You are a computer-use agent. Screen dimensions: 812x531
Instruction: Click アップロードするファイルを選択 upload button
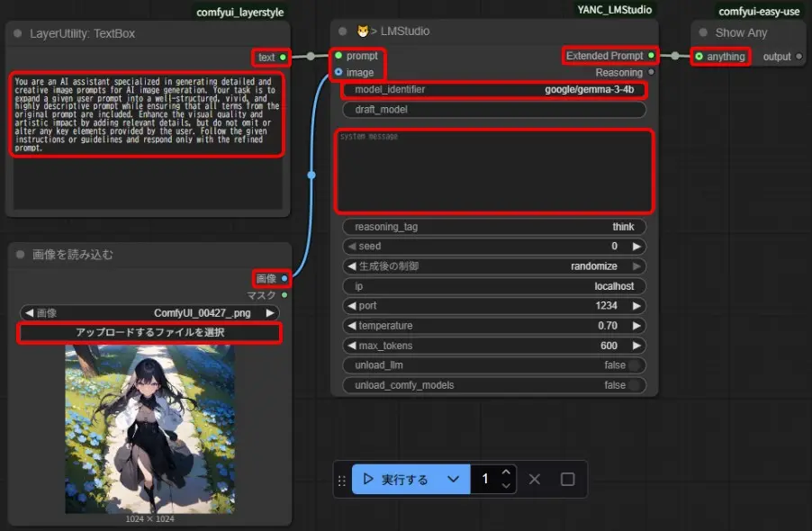[149, 332]
